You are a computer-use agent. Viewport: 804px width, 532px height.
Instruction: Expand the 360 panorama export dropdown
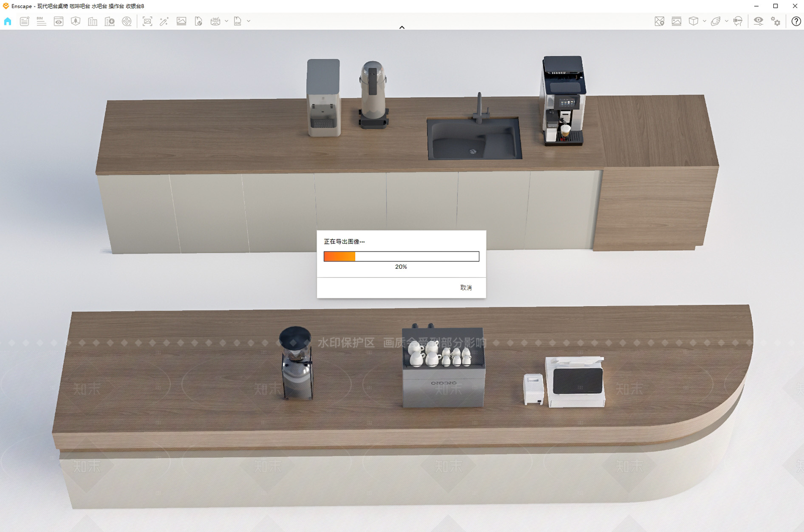tap(227, 21)
